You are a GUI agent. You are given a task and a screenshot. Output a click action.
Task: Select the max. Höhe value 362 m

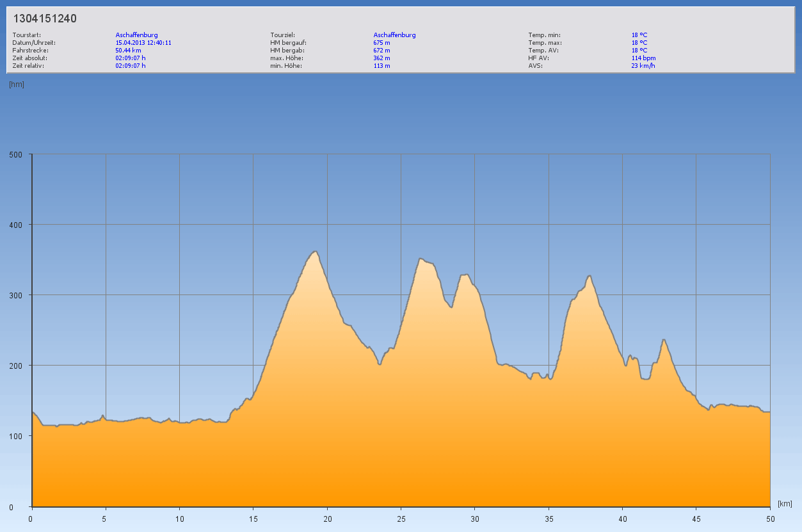pos(381,58)
